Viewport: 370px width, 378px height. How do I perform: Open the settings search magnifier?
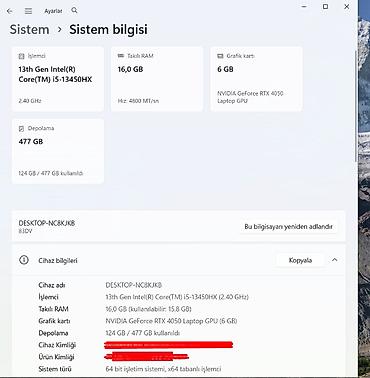[74, 11]
